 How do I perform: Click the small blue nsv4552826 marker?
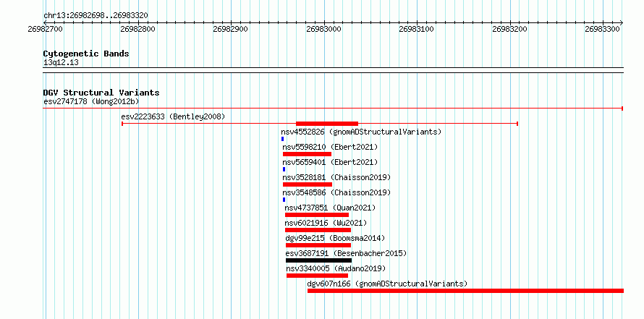pyautogui.click(x=283, y=139)
